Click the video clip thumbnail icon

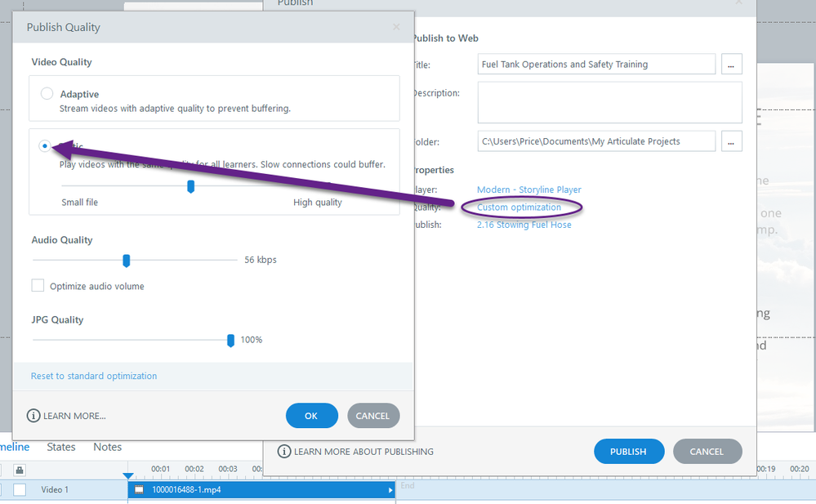[x=139, y=489]
